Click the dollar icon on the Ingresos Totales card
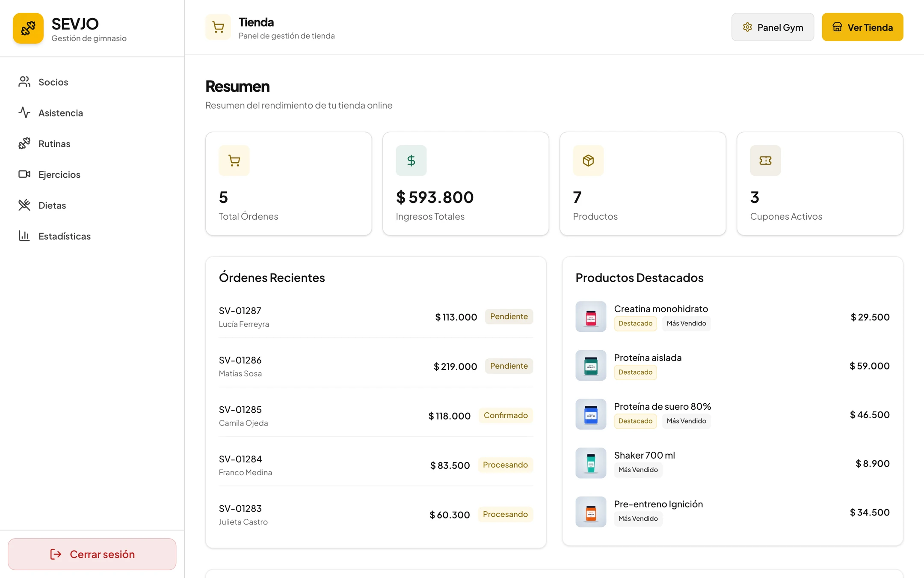 (x=411, y=161)
